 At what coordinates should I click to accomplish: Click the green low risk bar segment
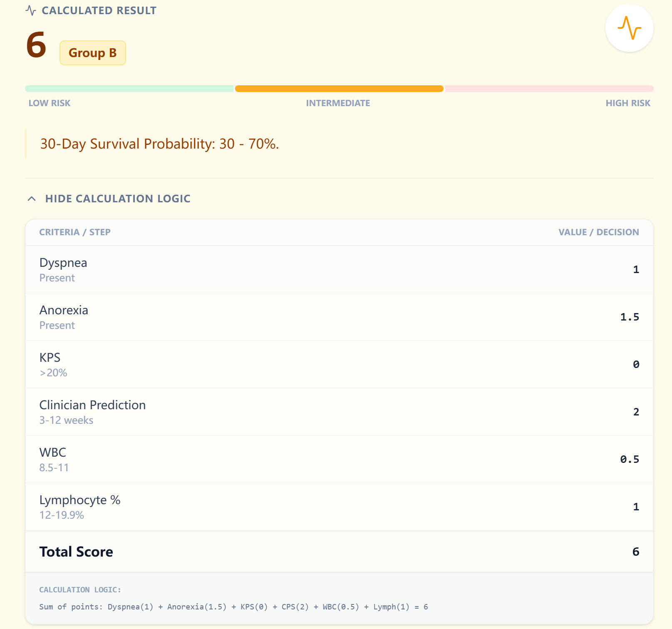[x=129, y=89]
